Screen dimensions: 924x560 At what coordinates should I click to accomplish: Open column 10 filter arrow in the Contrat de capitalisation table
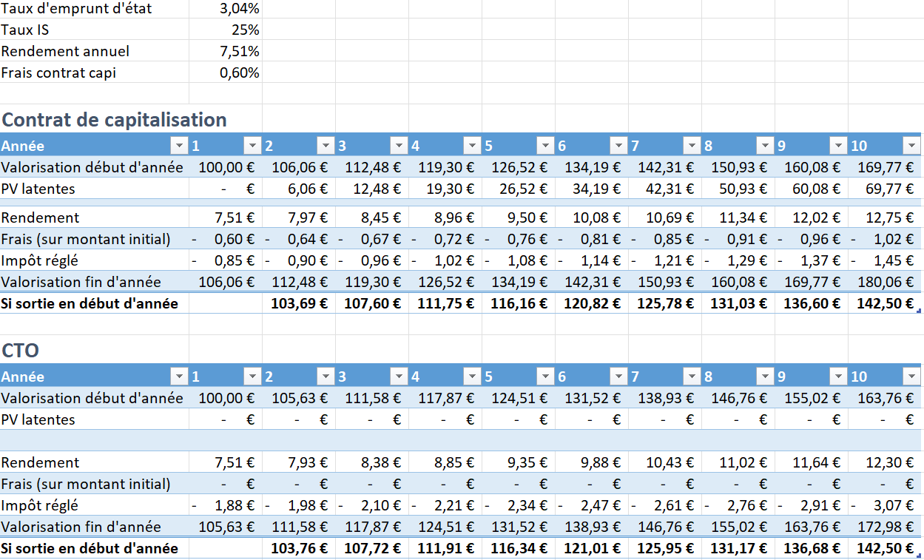[911, 145]
